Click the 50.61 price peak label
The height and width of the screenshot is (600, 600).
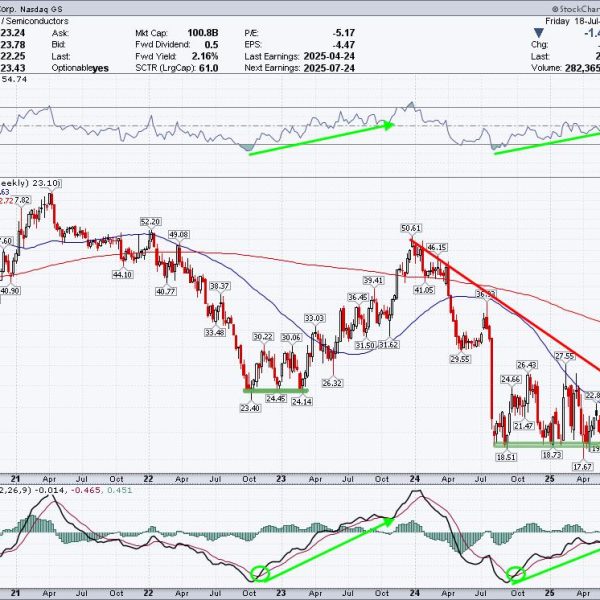[412, 228]
